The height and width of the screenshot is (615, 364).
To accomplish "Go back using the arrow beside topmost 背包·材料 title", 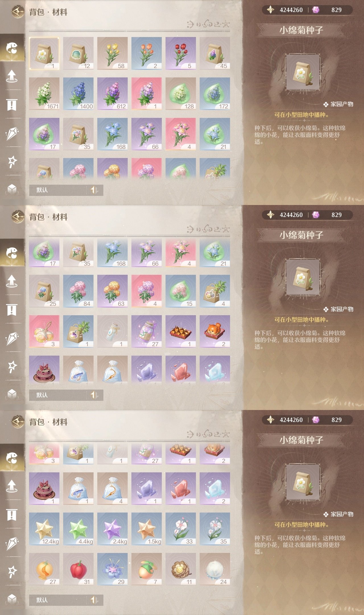I will coord(18,12).
